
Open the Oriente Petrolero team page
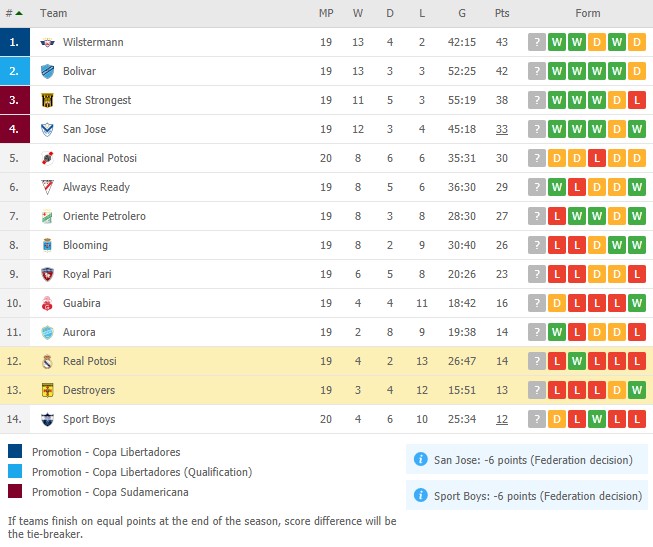(104, 216)
